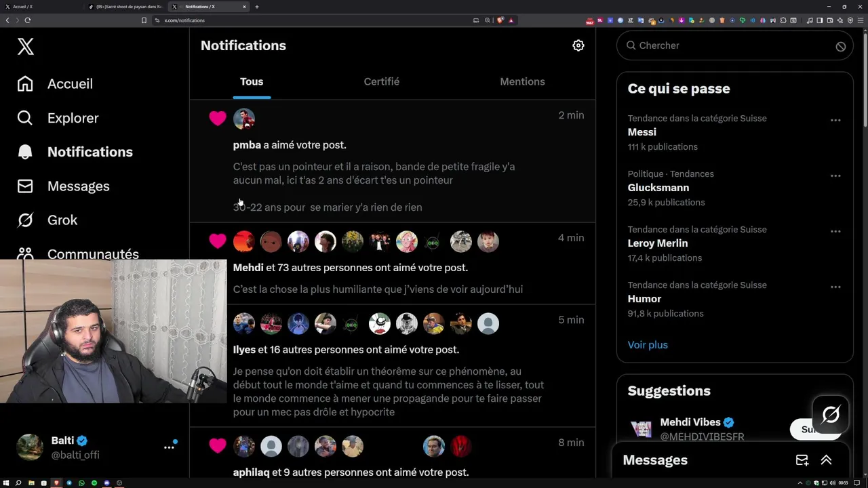The height and width of the screenshot is (488, 868).
Task: Open Discord from the taskbar
Action: coord(107,483)
